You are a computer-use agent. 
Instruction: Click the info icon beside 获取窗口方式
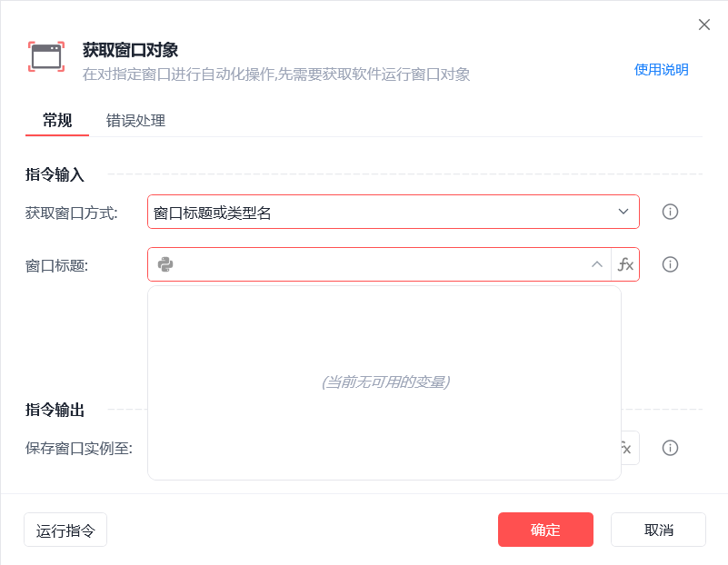(x=671, y=212)
